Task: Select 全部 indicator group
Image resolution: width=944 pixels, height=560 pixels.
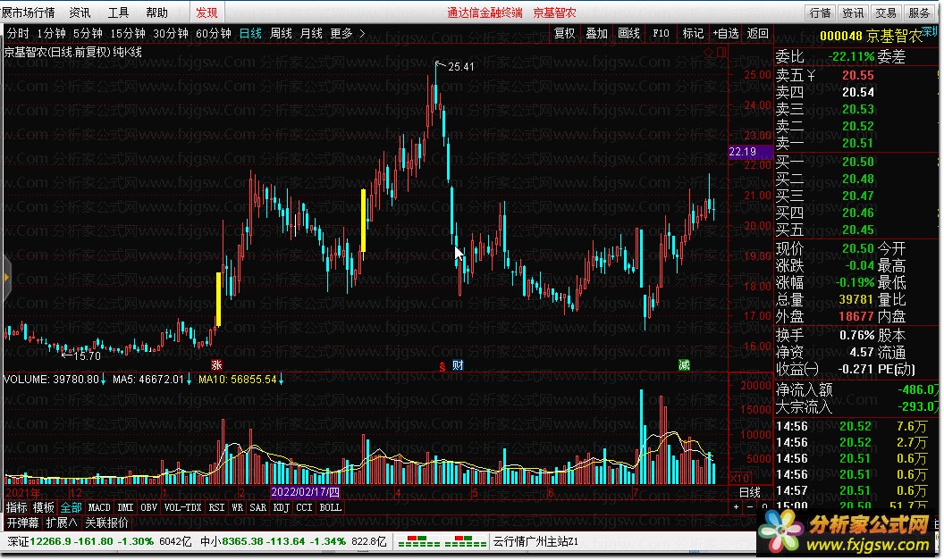Action: pyautogui.click(x=71, y=507)
